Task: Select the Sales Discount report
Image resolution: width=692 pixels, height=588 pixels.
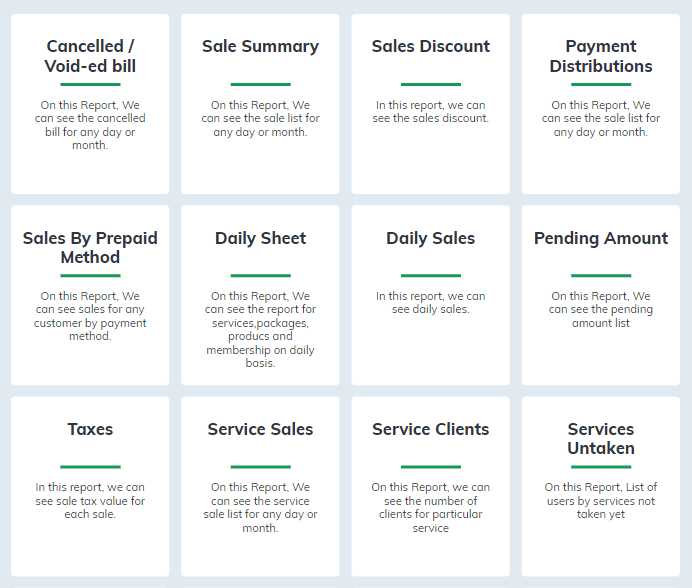Action: (430, 104)
